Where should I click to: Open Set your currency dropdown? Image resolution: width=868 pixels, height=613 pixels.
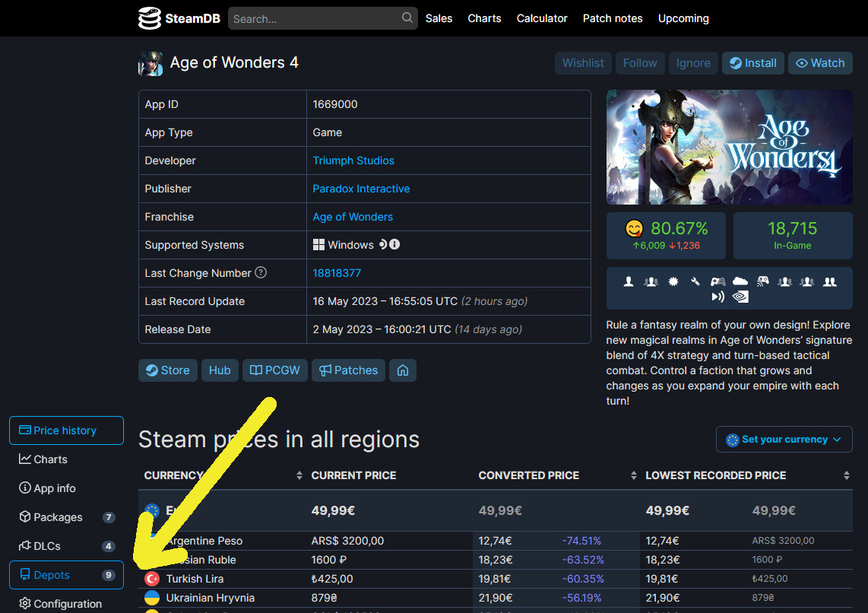(784, 440)
